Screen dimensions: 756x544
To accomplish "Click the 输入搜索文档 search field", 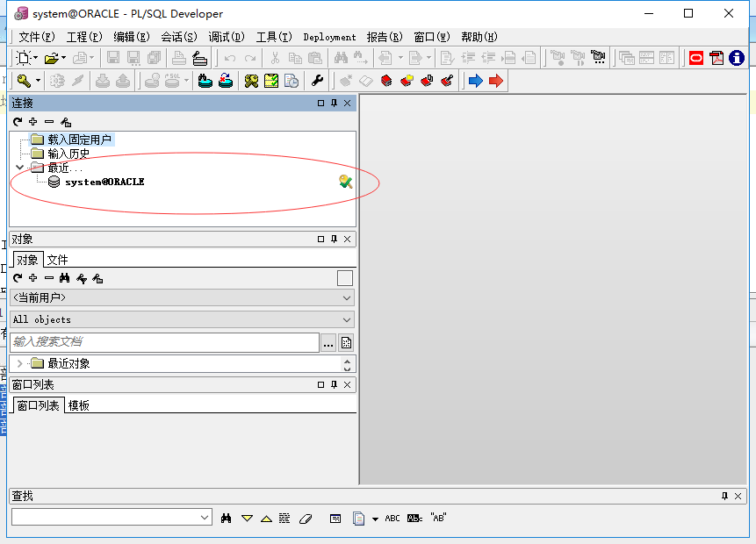I will tap(164, 342).
